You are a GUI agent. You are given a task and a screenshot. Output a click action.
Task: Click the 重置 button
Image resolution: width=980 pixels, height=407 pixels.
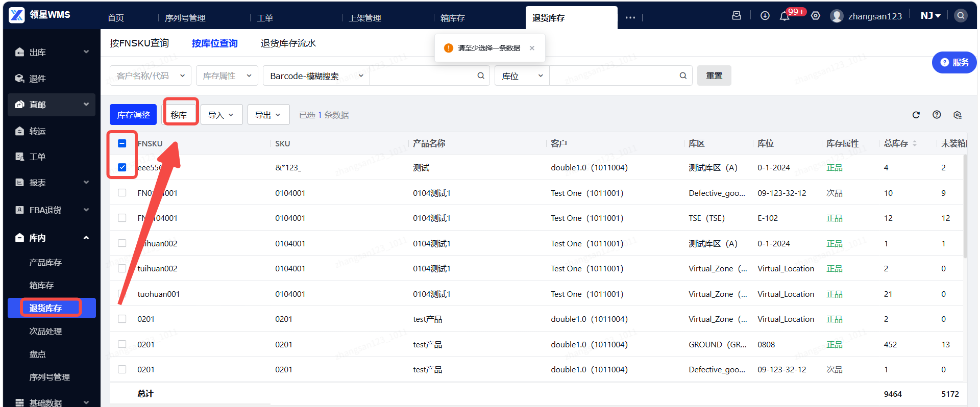(x=714, y=75)
